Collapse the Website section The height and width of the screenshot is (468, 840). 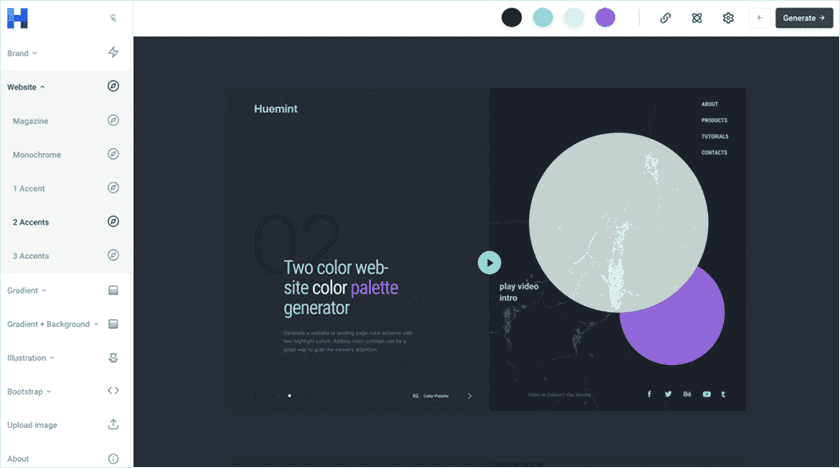[26, 87]
